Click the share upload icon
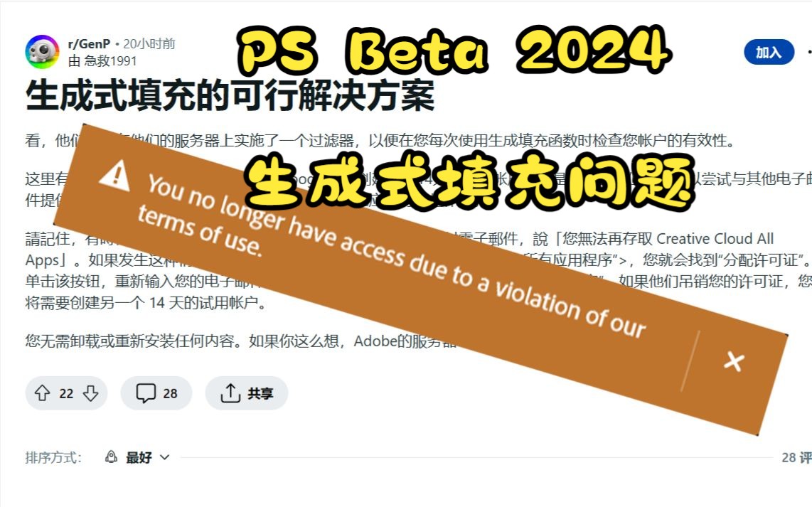Image resolution: width=812 pixels, height=507 pixels. (x=230, y=393)
